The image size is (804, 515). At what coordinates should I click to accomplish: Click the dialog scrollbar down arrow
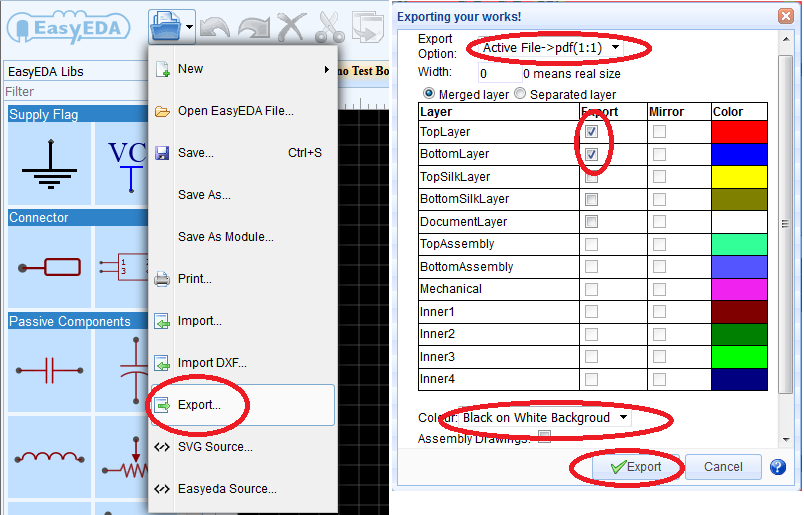point(786,440)
